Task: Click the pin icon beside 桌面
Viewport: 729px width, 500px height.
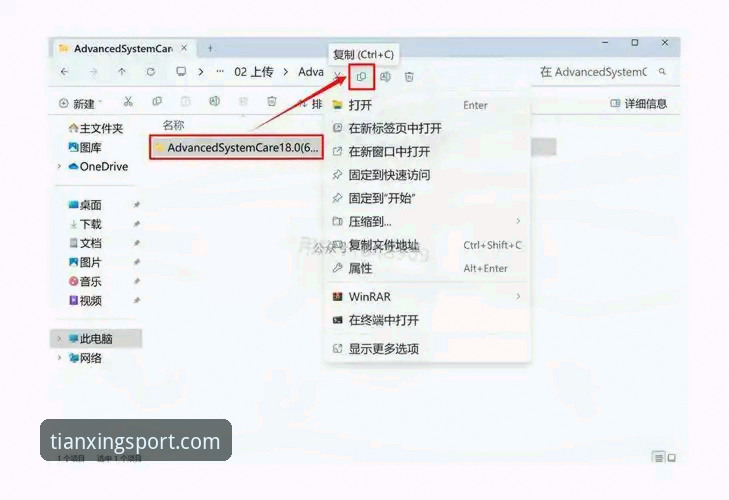Action: (137, 205)
